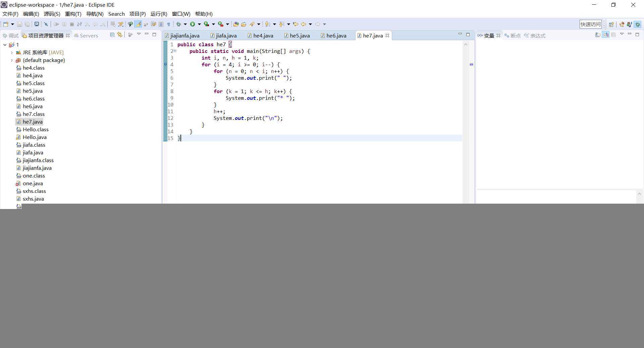644x348 pixels.
Task: Click the green Run button
Action: [193, 24]
